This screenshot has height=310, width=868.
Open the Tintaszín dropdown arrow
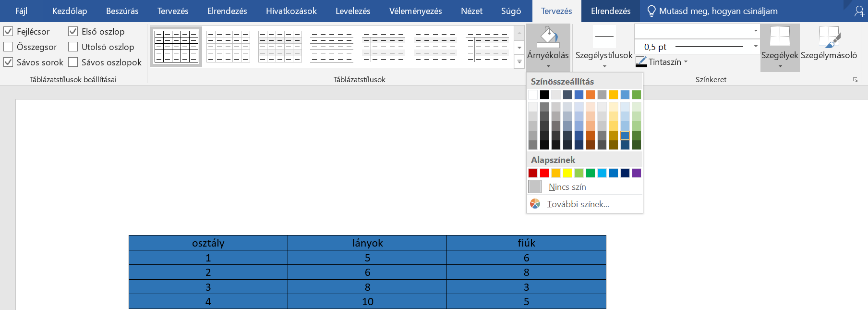coord(686,62)
